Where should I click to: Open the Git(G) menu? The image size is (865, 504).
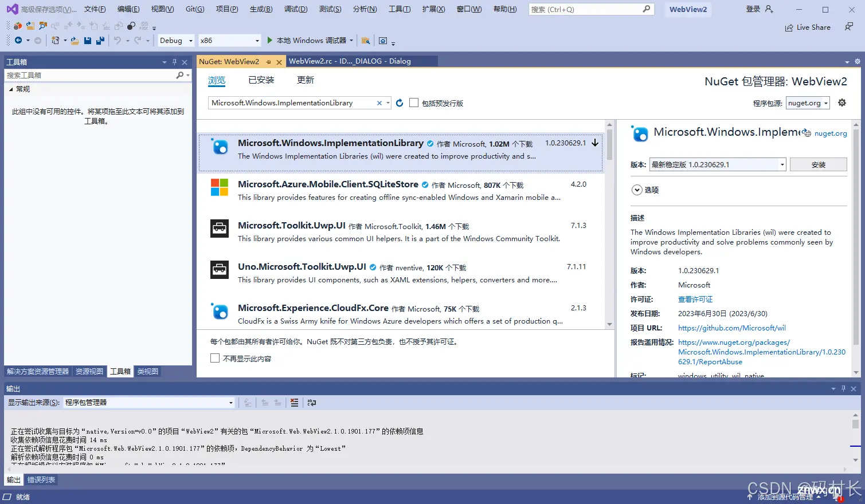click(x=195, y=9)
